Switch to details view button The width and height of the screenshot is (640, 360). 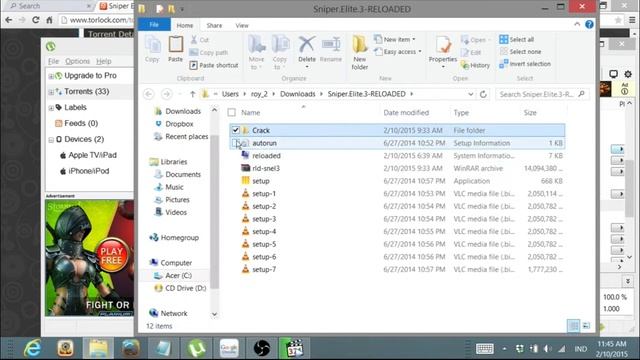coord(573,326)
